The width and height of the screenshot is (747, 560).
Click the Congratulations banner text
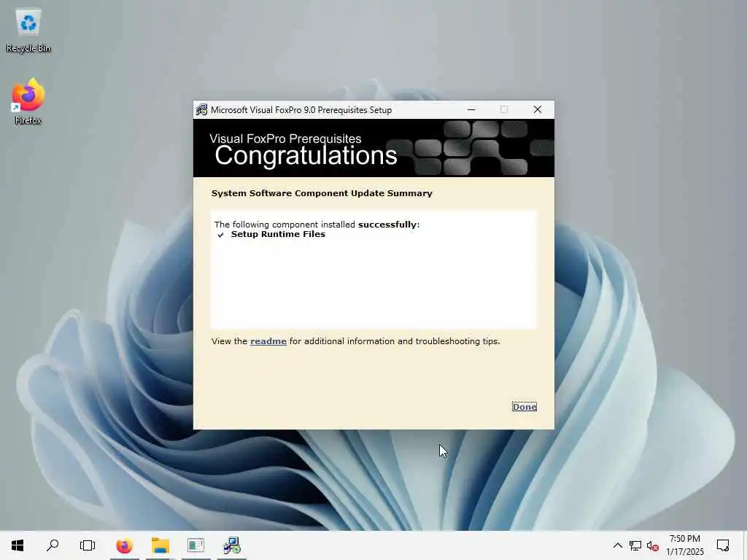pyautogui.click(x=306, y=155)
